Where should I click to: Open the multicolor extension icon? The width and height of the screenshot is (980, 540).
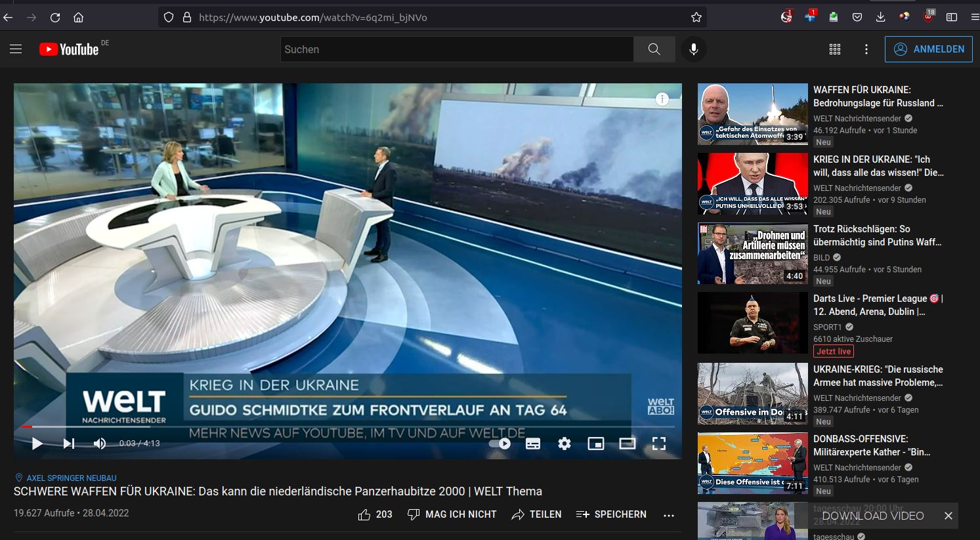click(x=905, y=17)
